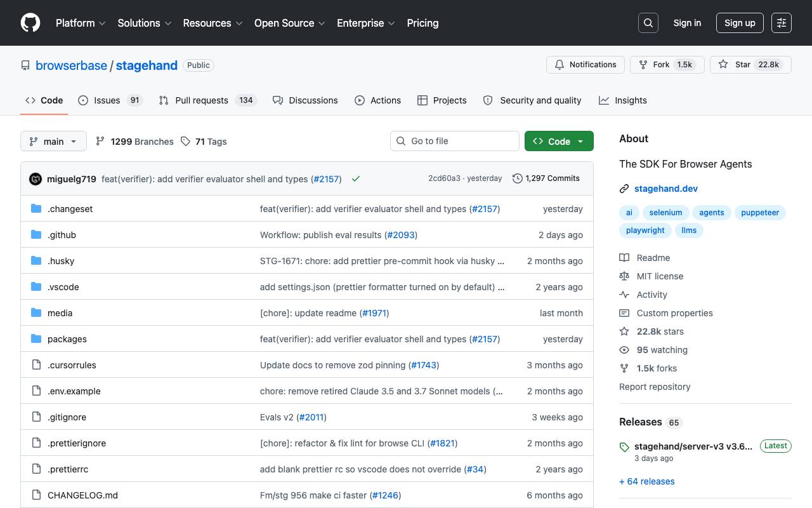The height and width of the screenshot is (508, 812).
Task: Open the .changeset folder
Action: [70, 209]
